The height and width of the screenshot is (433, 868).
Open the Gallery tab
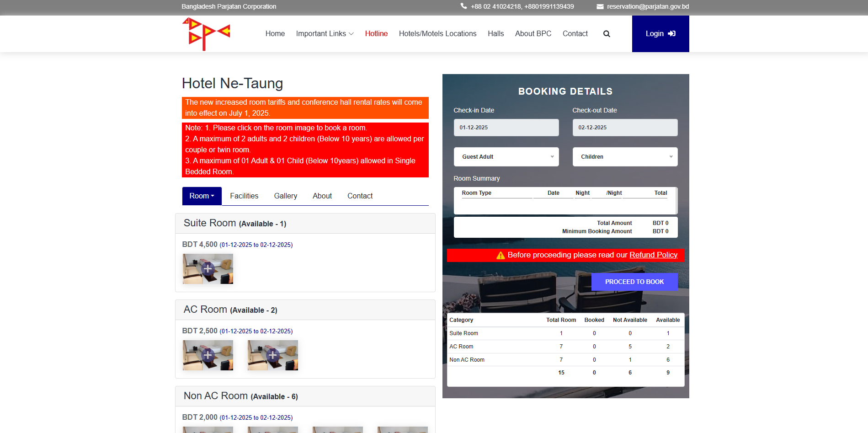pyautogui.click(x=285, y=196)
